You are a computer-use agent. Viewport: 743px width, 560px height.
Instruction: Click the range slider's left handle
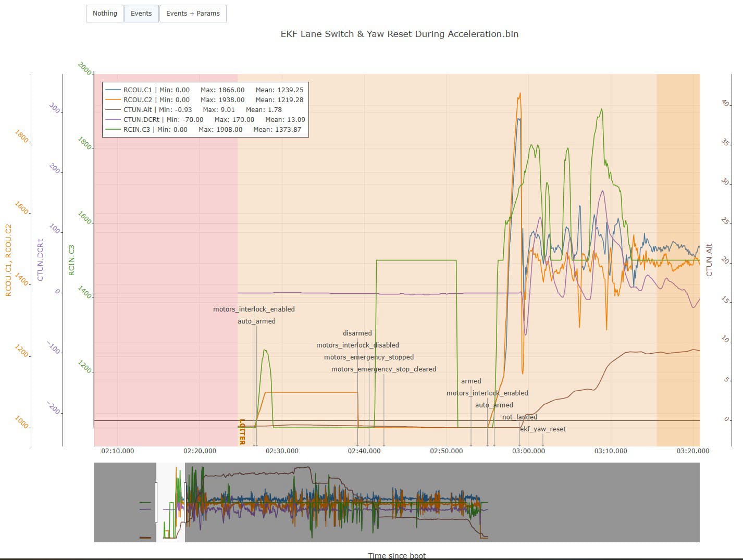[x=156, y=502]
